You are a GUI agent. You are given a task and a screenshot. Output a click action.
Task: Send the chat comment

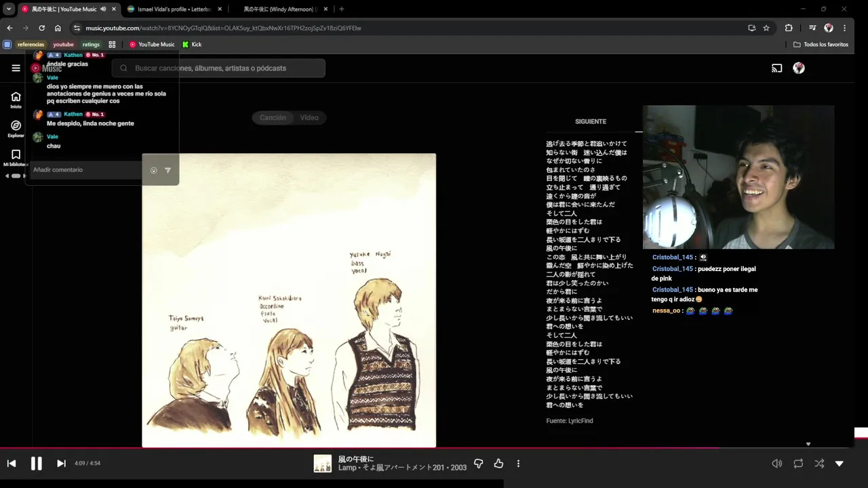click(167, 170)
